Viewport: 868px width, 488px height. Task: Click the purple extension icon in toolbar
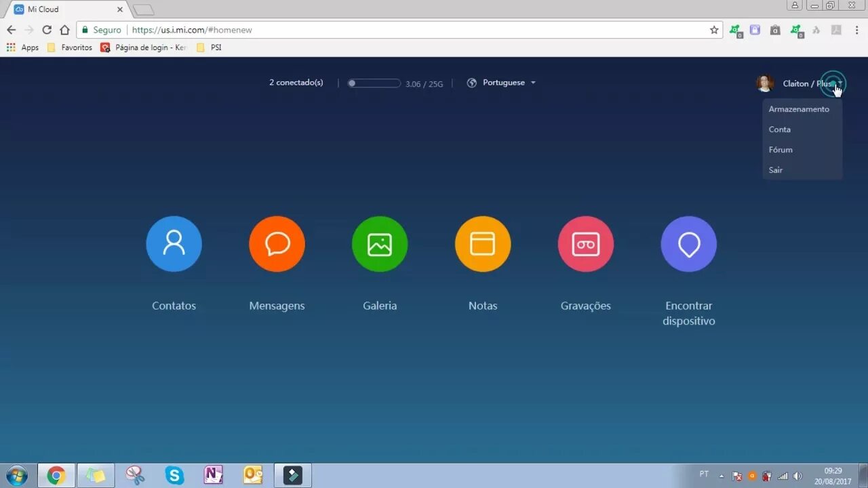[755, 30]
